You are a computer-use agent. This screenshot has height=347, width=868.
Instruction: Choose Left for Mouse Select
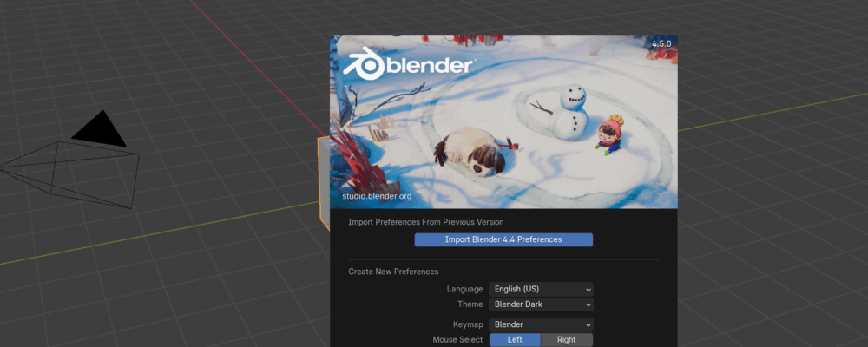point(515,340)
